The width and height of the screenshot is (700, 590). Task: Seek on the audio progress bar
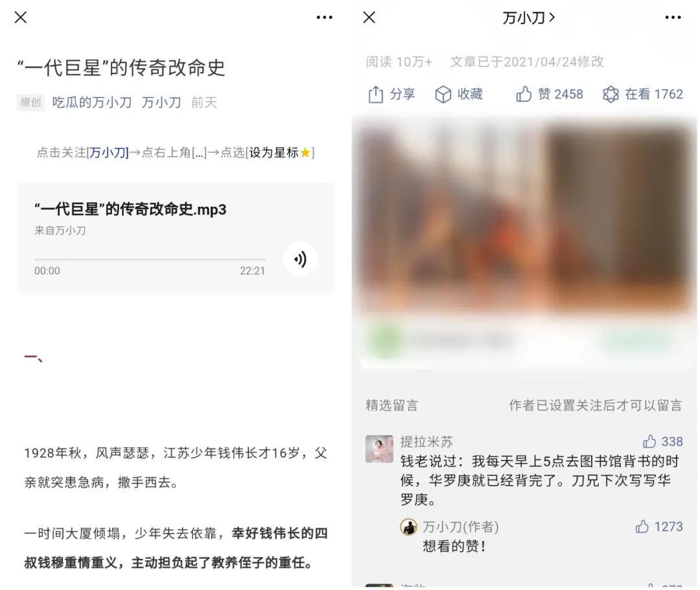click(150, 259)
